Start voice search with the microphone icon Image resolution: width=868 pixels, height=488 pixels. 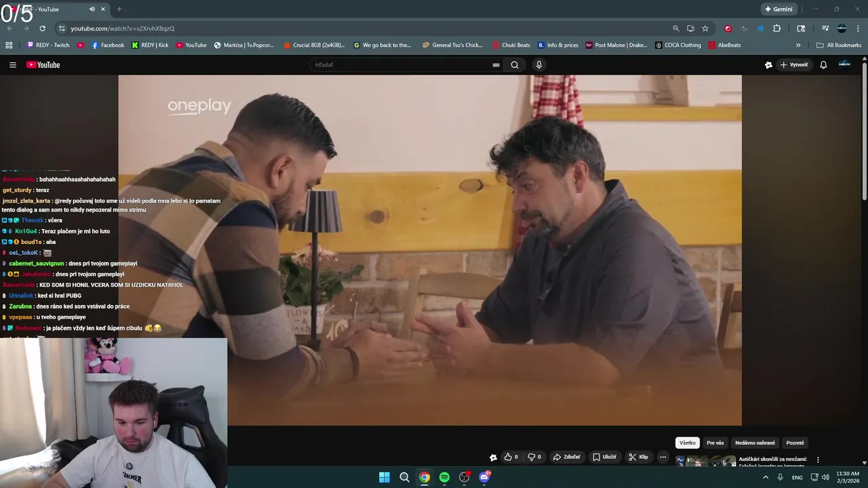pyautogui.click(x=539, y=65)
